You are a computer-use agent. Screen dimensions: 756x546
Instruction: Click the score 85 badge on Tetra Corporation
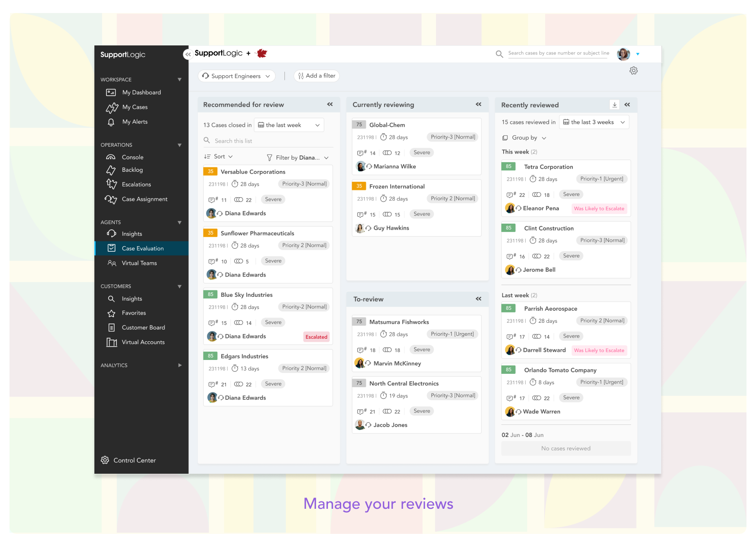pos(509,166)
